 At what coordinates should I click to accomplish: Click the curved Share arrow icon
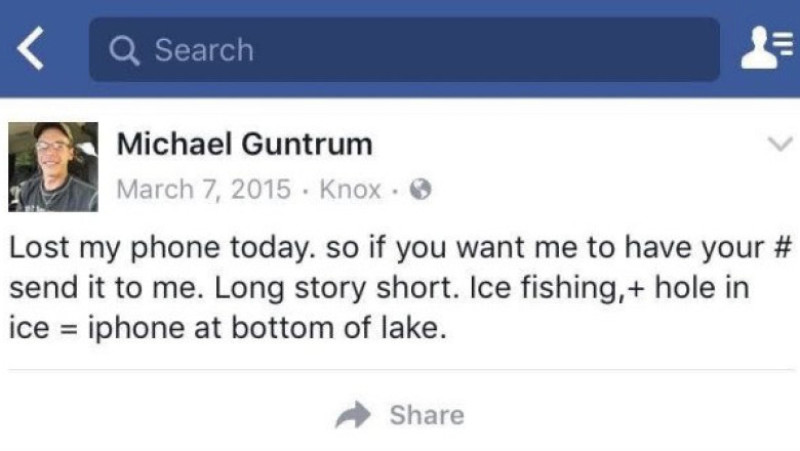coord(353,415)
